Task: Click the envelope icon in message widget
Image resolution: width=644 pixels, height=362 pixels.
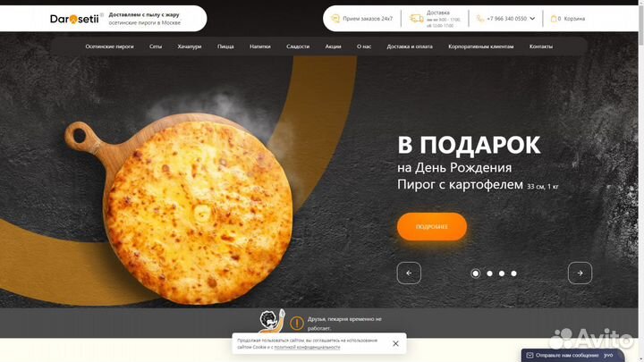Action: [530, 355]
